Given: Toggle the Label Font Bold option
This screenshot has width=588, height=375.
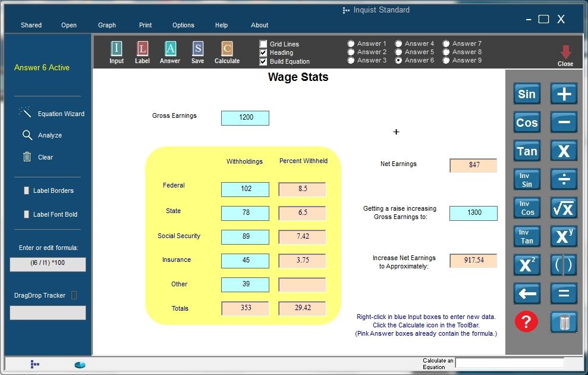Looking at the screenshot, I should point(26,214).
